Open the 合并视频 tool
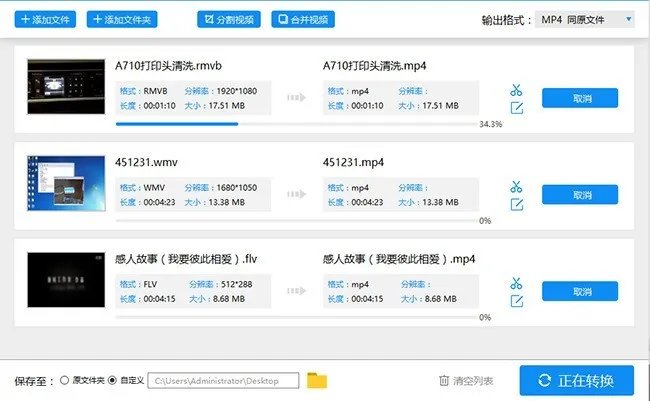The image size is (650, 401). tap(303, 19)
